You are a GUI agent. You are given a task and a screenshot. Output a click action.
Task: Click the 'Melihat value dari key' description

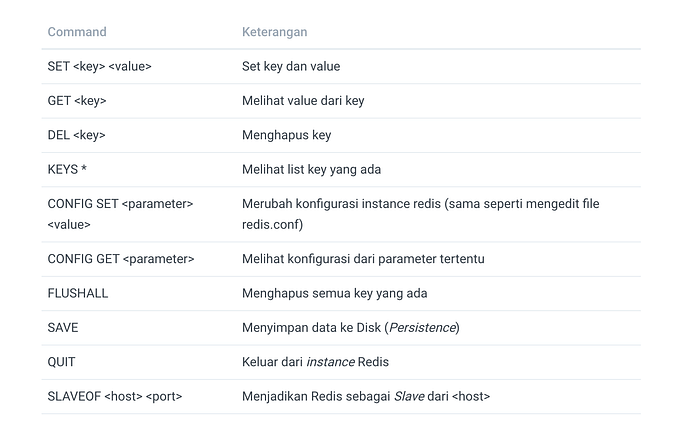[303, 101]
